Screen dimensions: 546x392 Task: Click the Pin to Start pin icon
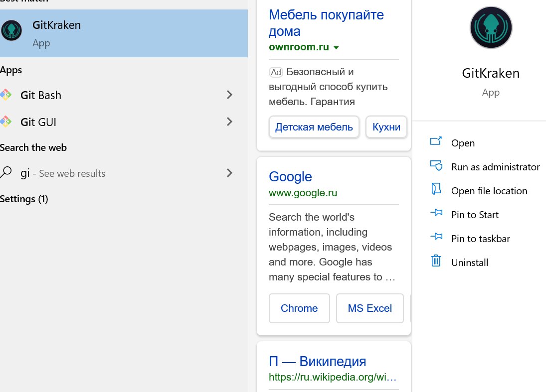(436, 213)
